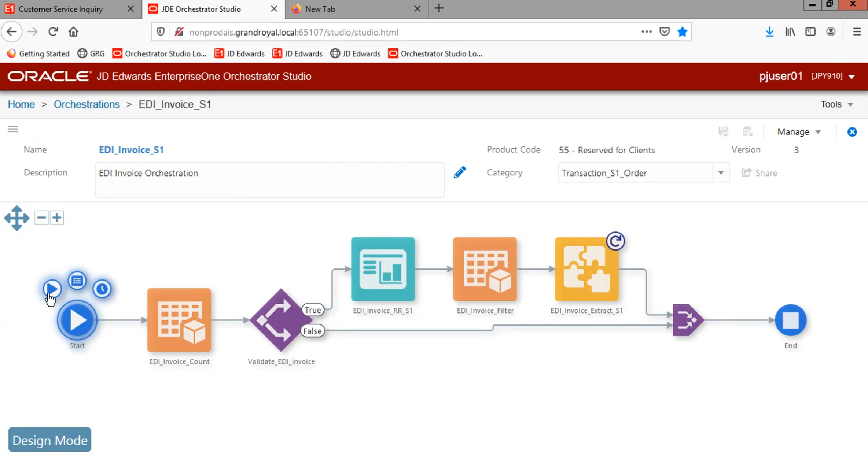Zoom in canvas with plus button

[57, 218]
